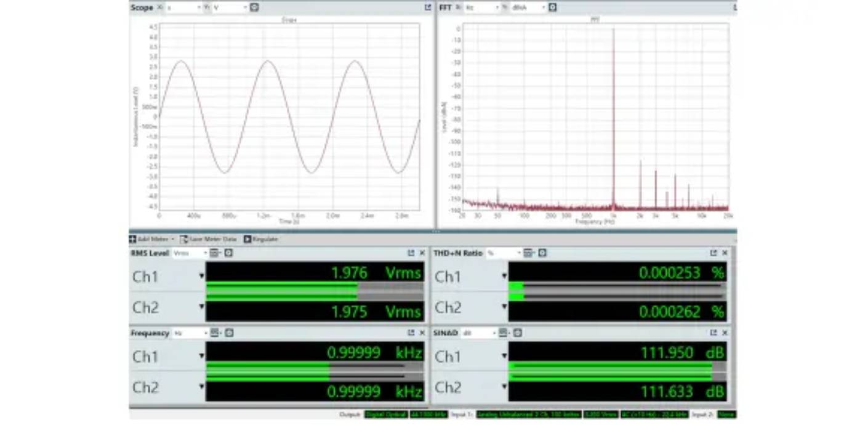868x425 pixels.
Task: Click the Analog Unbalanced input status field
Action: pos(529,415)
